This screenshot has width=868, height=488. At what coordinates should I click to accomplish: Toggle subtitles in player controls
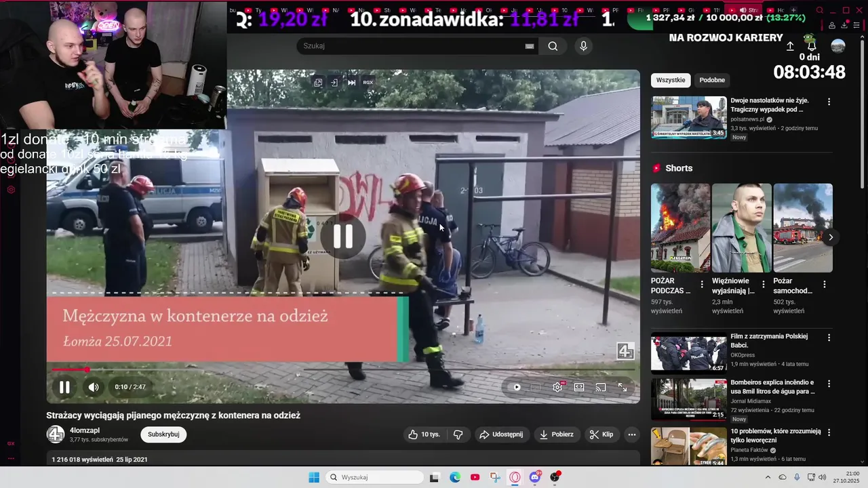(x=536, y=387)
